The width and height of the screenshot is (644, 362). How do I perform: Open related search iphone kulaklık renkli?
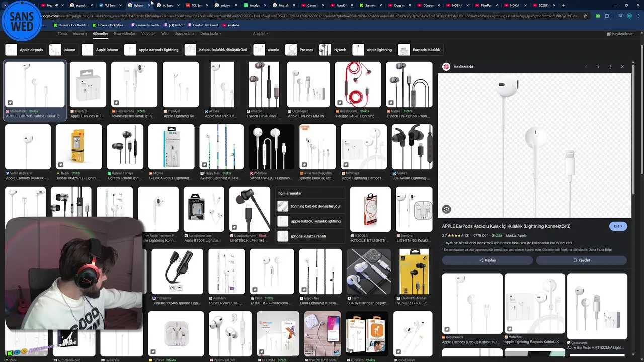tap(310, 236)
